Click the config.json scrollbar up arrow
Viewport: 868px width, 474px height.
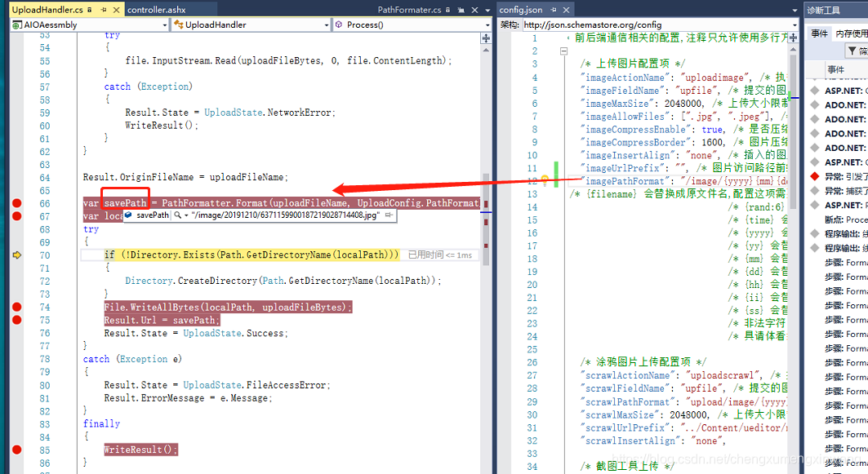pos(793,49)
